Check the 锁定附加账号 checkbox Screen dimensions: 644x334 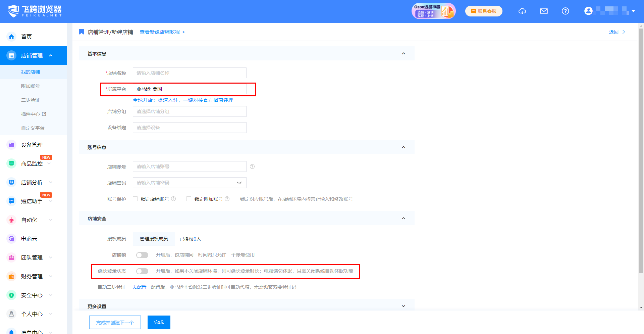coord(189,199)
